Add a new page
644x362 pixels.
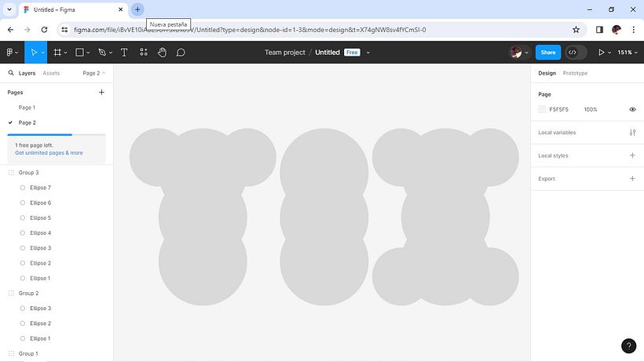101,93
